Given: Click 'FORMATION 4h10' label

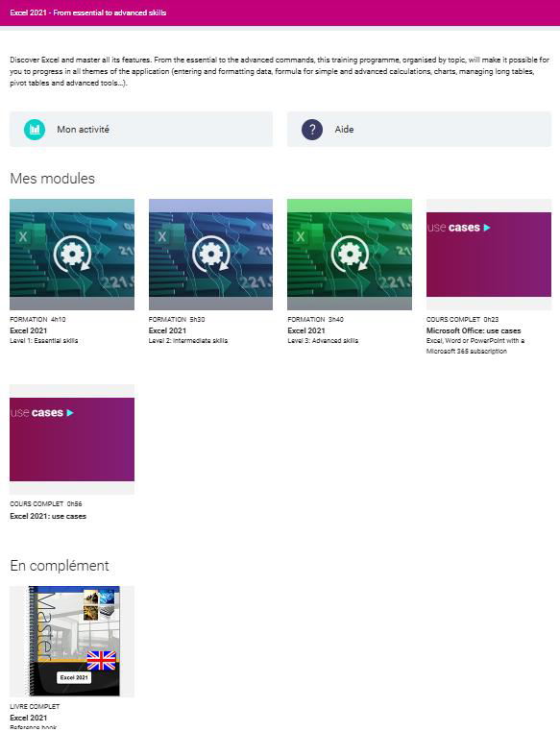Looking at the screenshot, I should click(x=37, y=319).
